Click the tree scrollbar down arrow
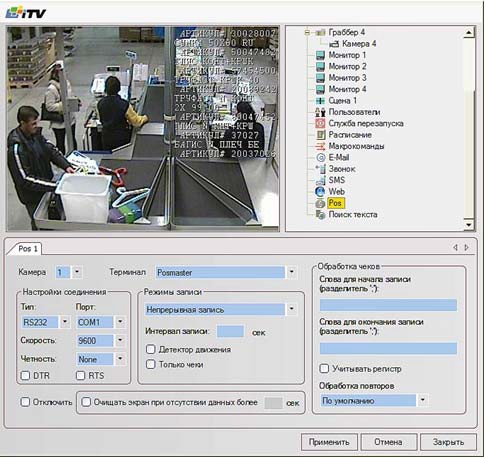Screen dimensions: 485x458 (469, 225)
